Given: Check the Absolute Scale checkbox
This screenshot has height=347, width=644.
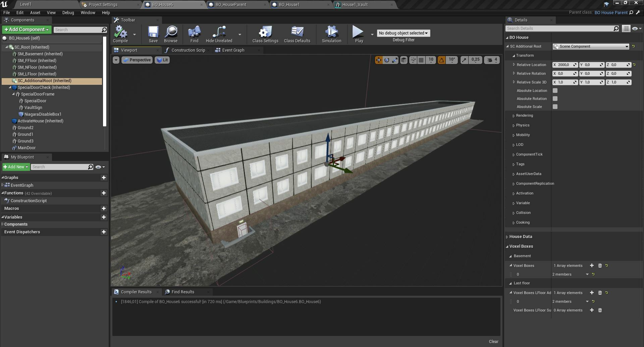Looking at the screenshot, I should click(x=555, y=107).
